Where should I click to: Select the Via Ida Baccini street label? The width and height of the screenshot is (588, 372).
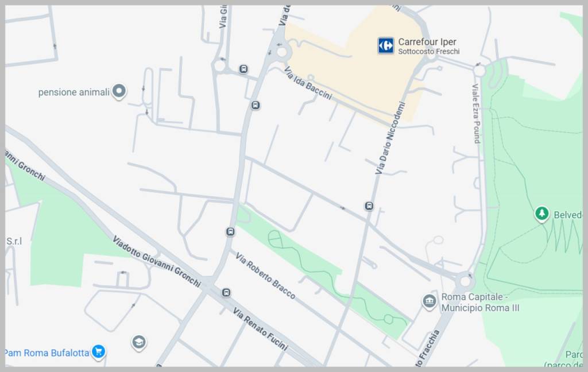pos(308,83)
